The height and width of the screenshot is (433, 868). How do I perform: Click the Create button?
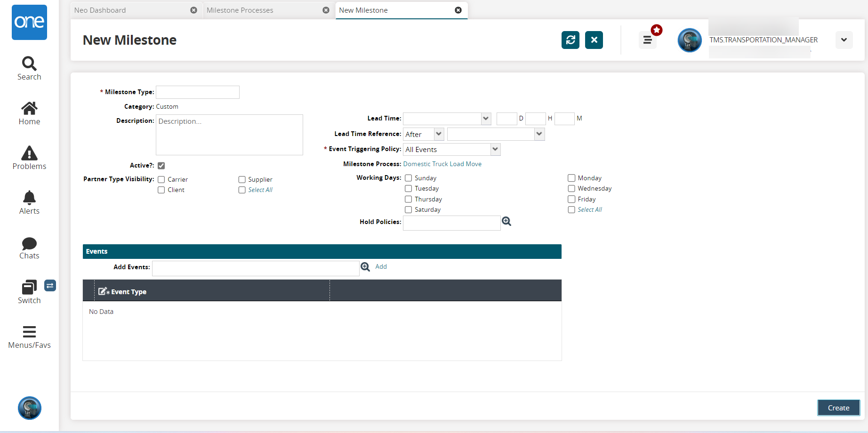[x=838, y=408]
